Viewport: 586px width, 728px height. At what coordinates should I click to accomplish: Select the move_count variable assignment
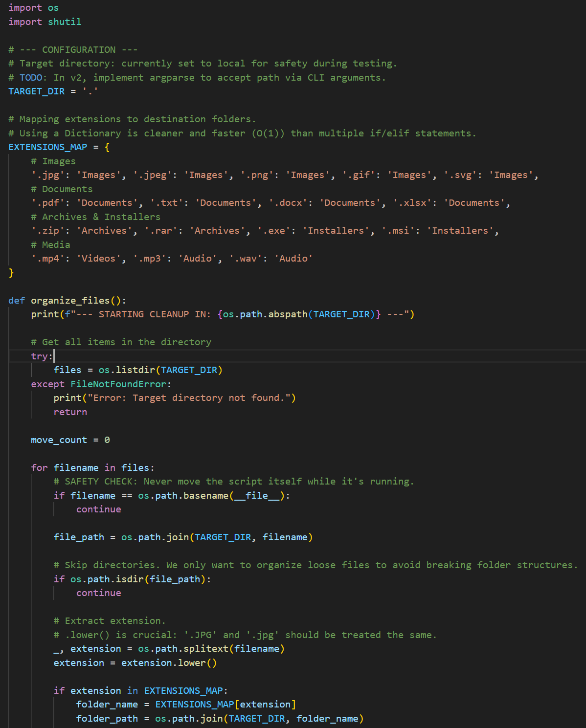[59, 440]
